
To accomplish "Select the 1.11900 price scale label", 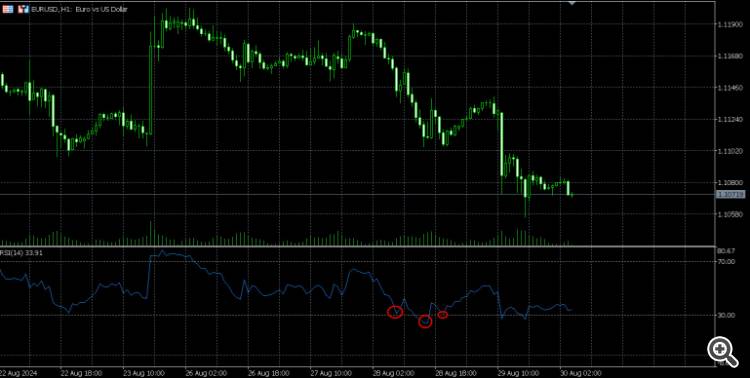I will point(730,24).
